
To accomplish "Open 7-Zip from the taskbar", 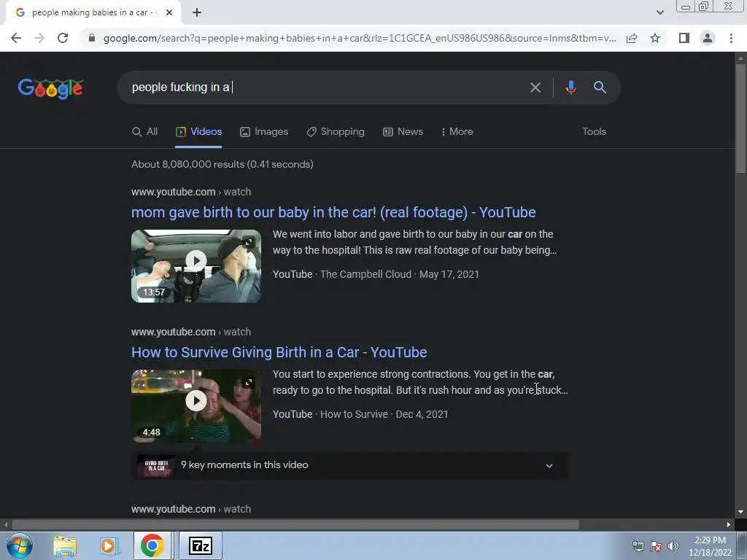I will [x=200, y=545].
